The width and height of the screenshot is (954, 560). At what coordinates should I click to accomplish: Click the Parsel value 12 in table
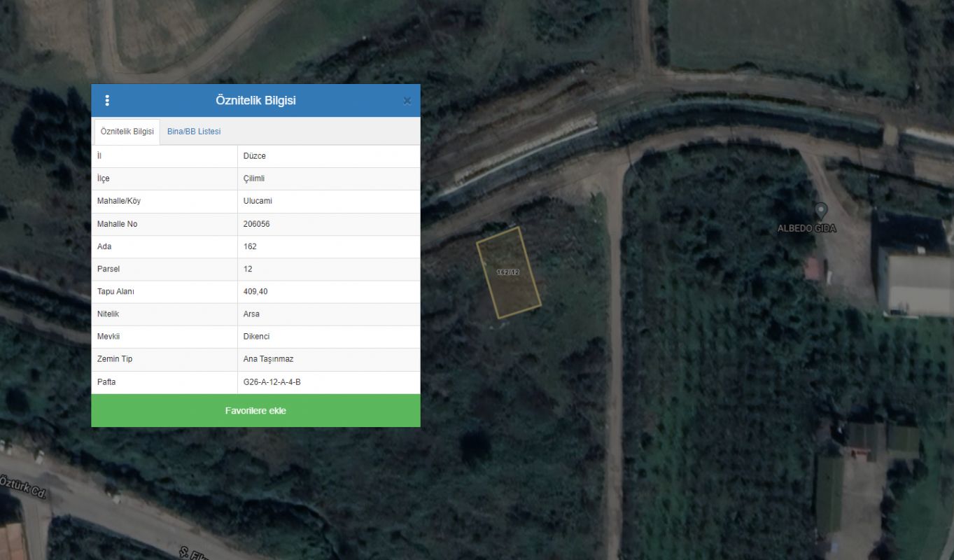(248, 269)
